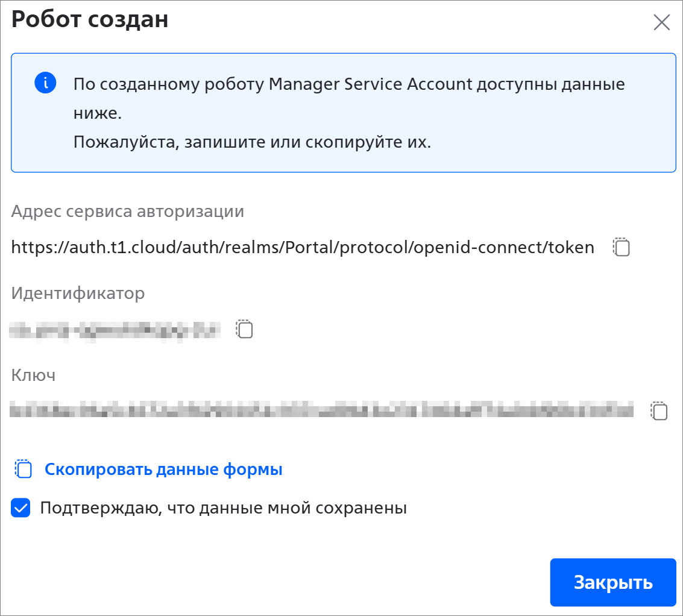The height and width of the screenshot is (616, 683).
Task: Click the blurred key value
Action: [322, 410]
